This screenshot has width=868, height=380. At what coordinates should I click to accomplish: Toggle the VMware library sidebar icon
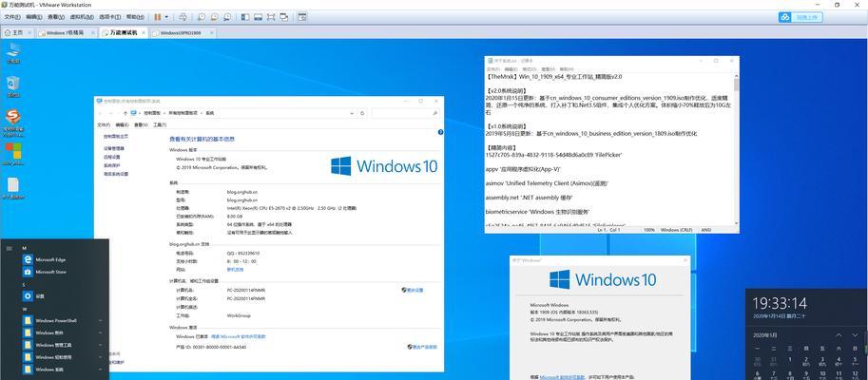[245, 17]
